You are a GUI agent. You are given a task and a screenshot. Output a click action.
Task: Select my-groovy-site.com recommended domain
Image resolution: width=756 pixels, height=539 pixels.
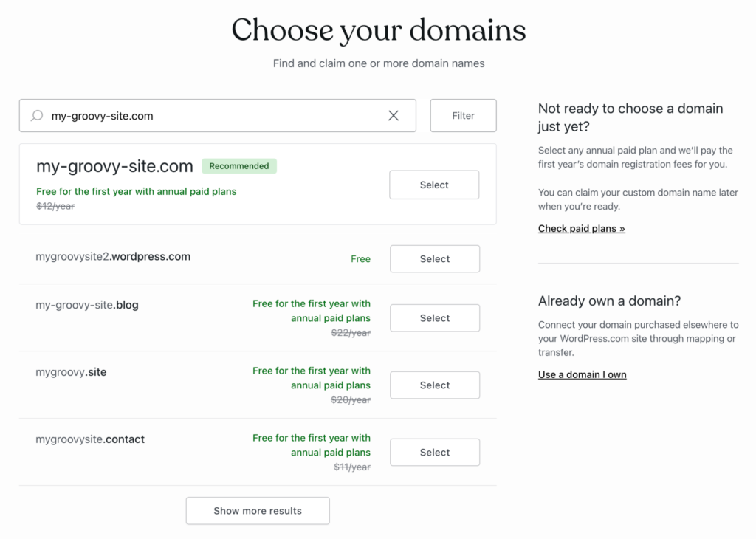(434, 185)
